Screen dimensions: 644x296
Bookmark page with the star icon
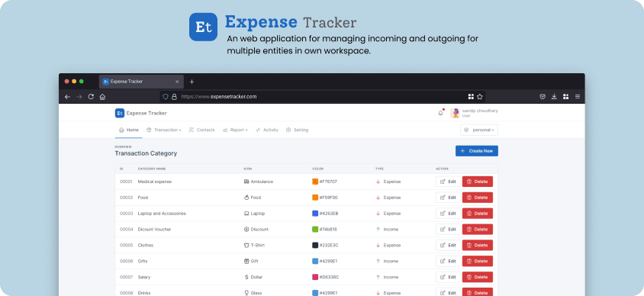click(480, 97)
